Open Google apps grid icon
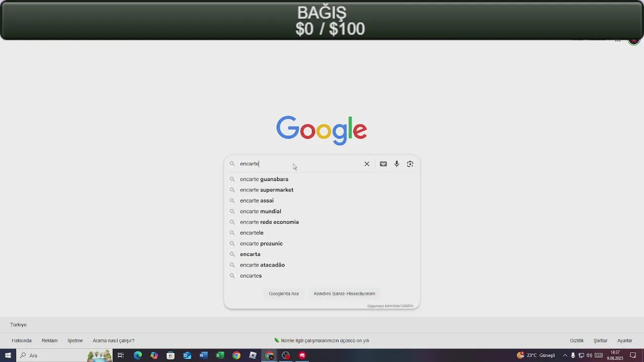Viewport: 644px width, 362px height. pos(618,40)
